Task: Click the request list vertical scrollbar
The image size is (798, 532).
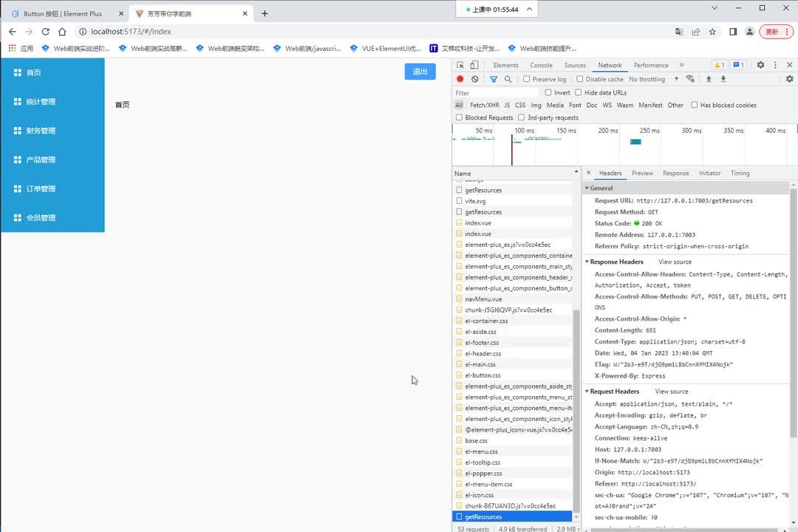Action: pos(576,410)
